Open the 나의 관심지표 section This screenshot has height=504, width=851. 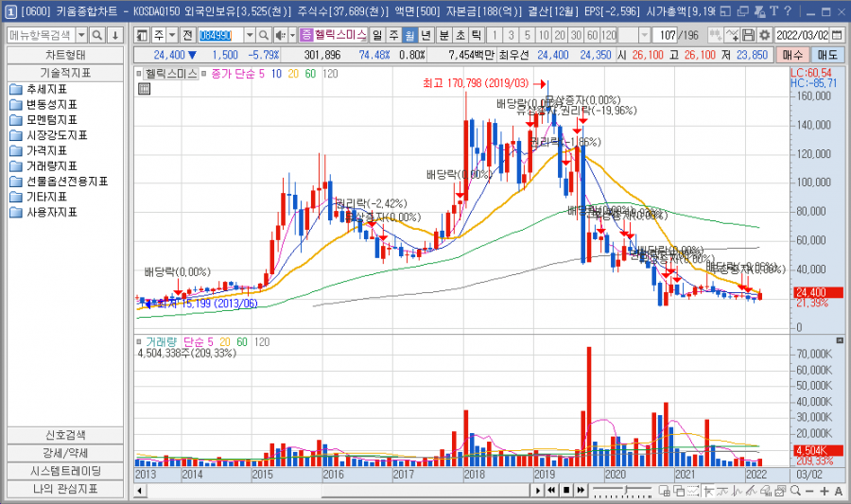pyautogui.click(x=65, y=489)
